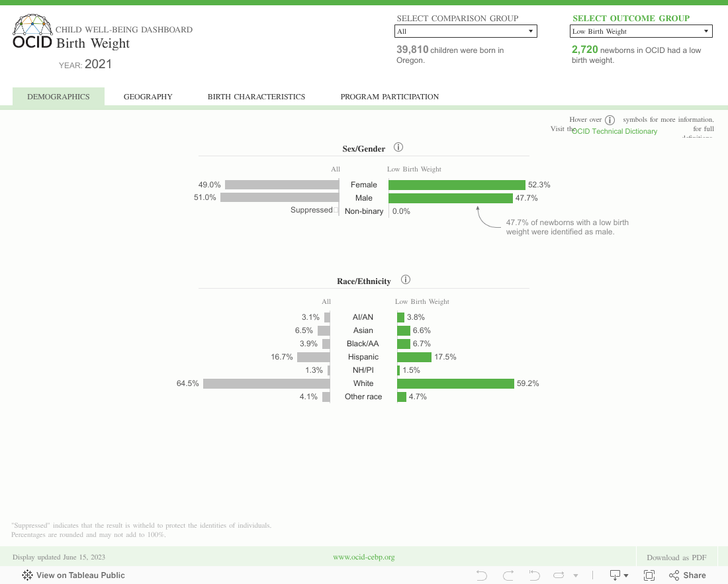Switch to the Program Participation tab
The image size is (728, 584).
[x=390, y=97]
